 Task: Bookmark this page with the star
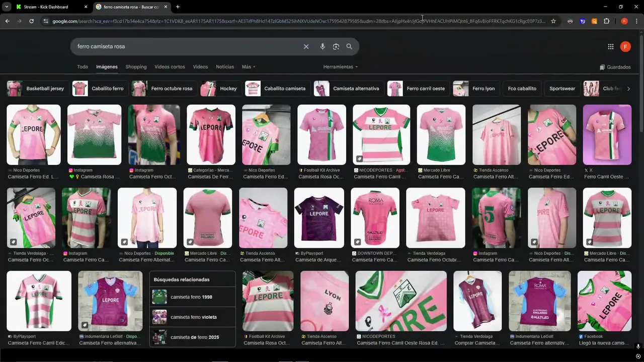tap(553, 21)
